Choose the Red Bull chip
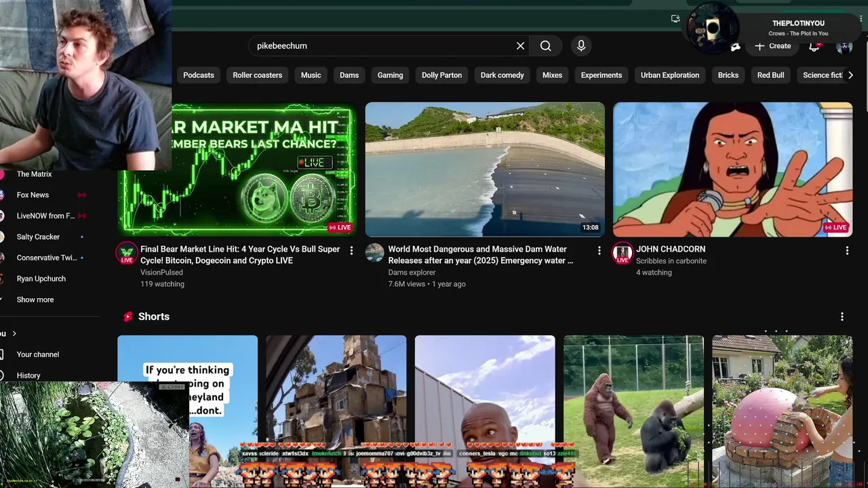868x488 pixels. (x=770, y=75)
